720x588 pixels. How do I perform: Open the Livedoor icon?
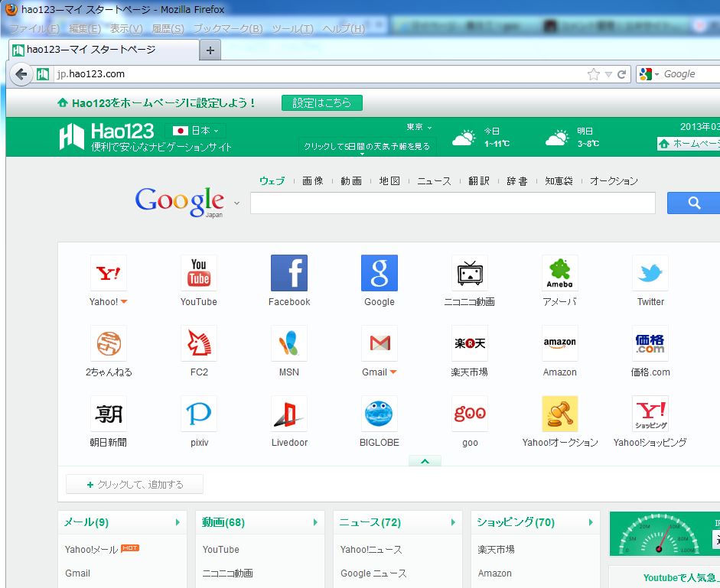tap(288, 414)
